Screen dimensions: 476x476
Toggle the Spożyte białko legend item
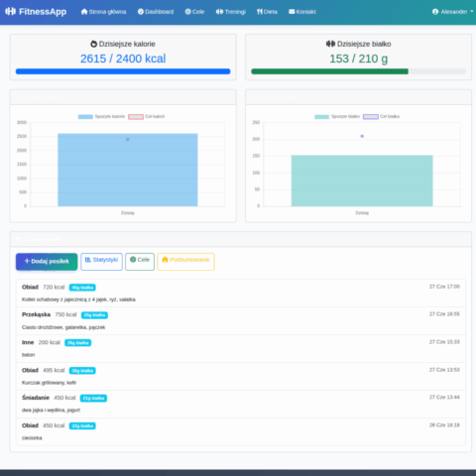(x=337, y=116)
